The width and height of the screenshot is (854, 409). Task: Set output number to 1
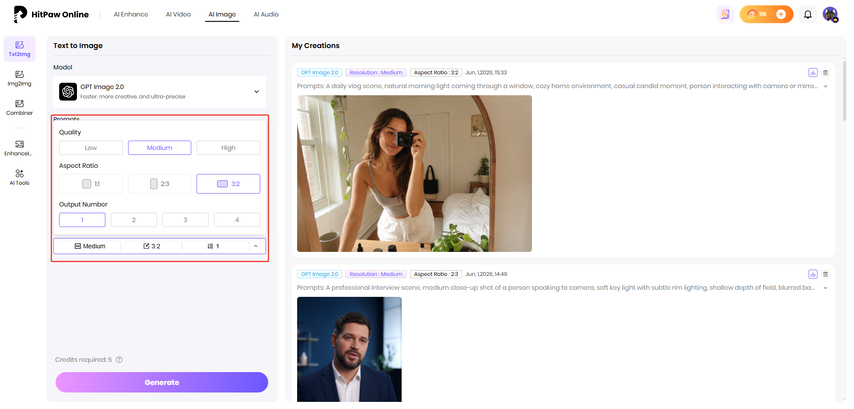(x=82, y=220)
